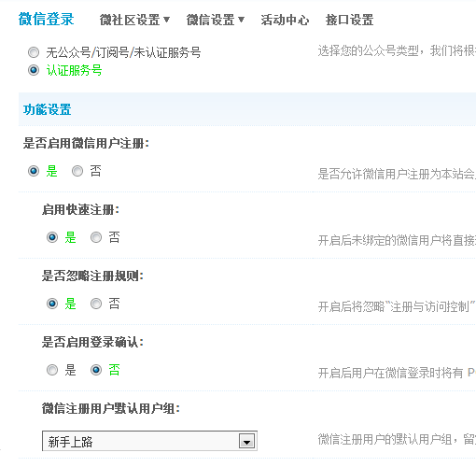
Task: Click the hint text starting 开启后用户在微信登录时
Action: [x=397, y=373]
